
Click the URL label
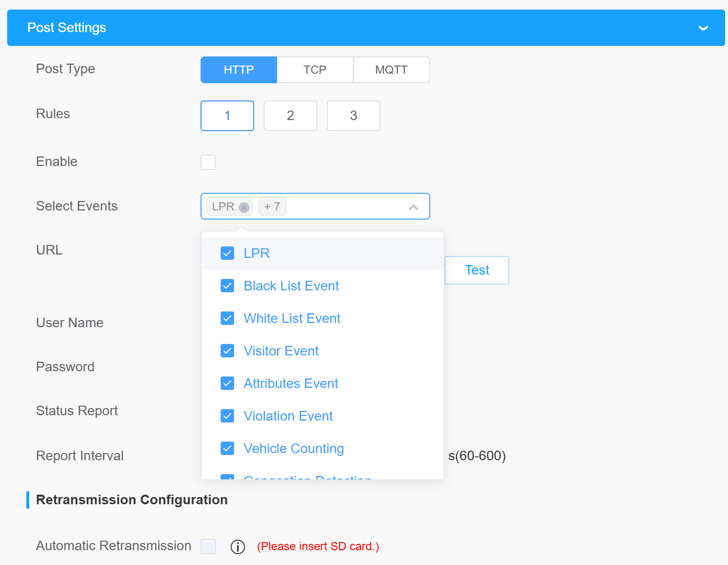(x=49, y=250)
